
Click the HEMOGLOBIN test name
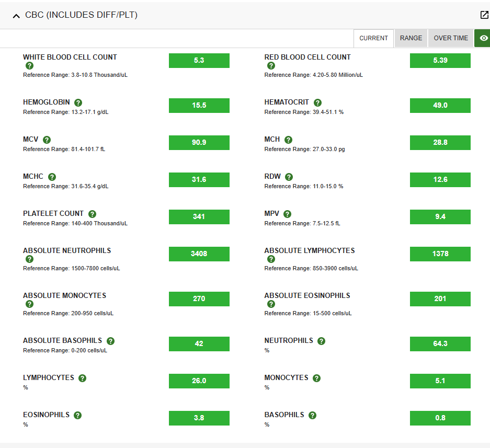coord(46,102)
